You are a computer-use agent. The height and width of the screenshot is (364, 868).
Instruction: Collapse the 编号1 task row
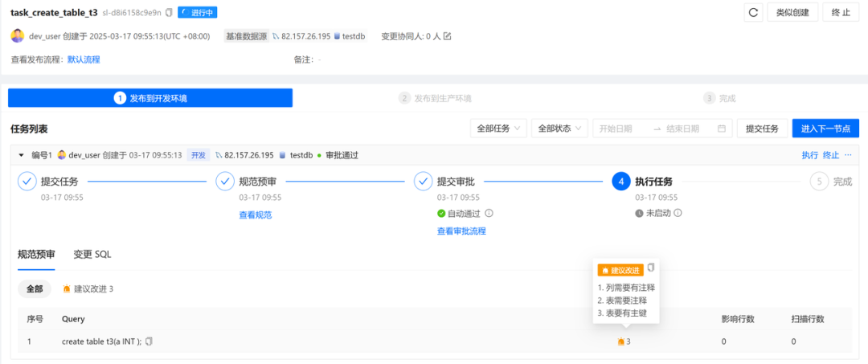(21, 155)
